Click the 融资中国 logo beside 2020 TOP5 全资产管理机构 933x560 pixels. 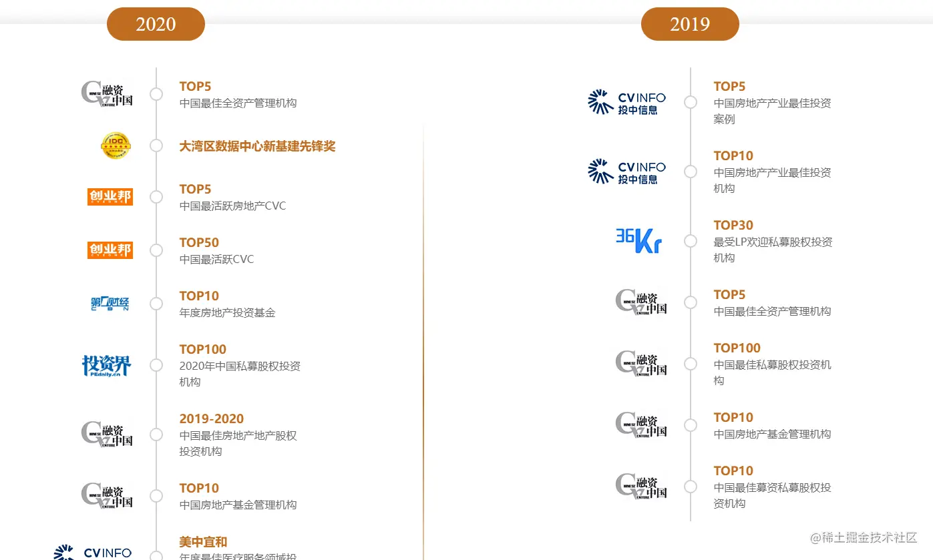click(x=107, y=93)
